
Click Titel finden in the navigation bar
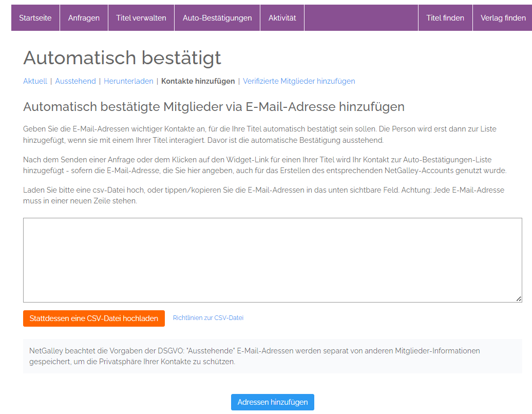(x=445, y=17)
